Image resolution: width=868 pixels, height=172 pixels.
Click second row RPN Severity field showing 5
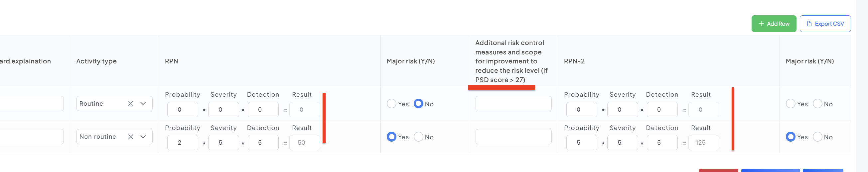(x=223, y=143)
